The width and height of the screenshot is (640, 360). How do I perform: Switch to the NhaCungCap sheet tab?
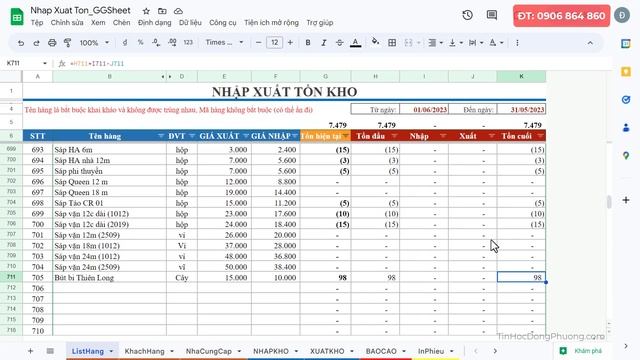[x=209, y=351]
